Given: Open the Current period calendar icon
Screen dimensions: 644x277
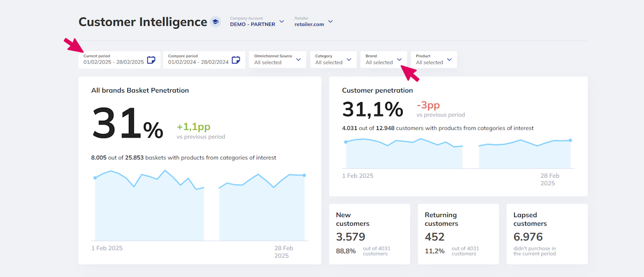Looking at the screenshot, I should (x=151, y=60).
